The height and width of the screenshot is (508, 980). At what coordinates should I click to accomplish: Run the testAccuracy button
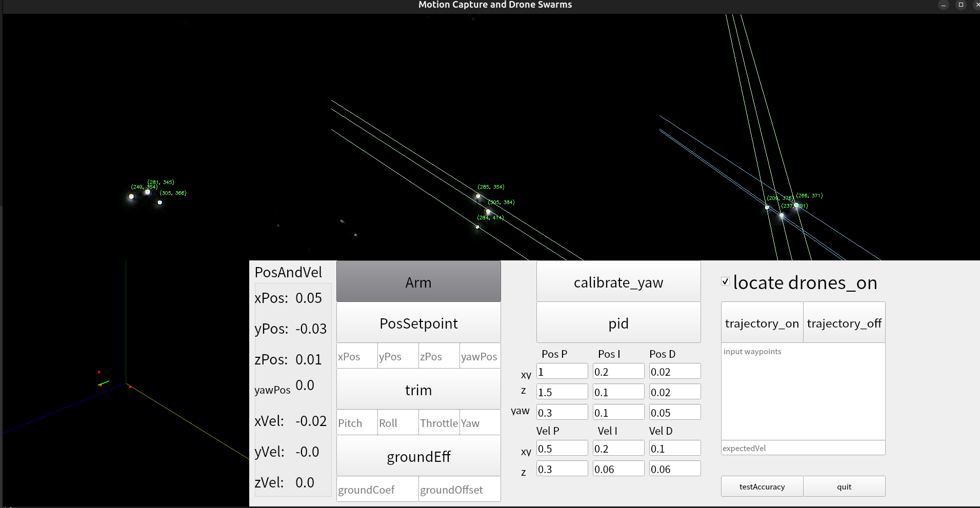[x=762, y=486]
